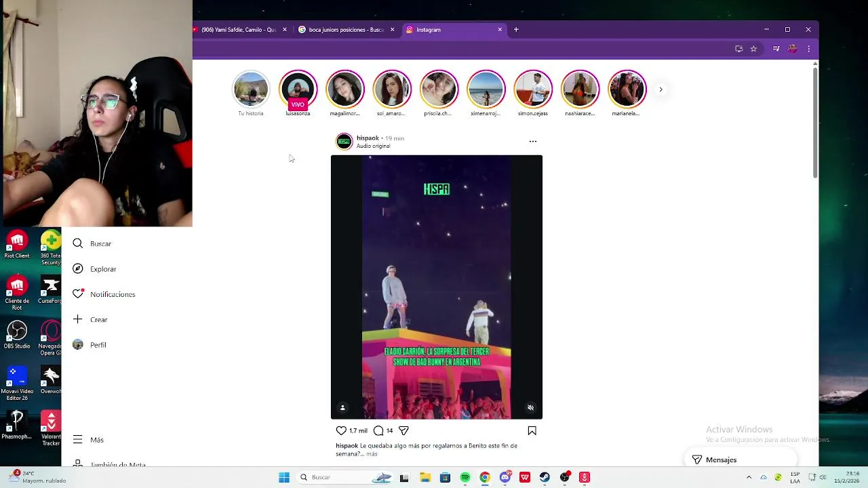Open Riot Client desktop shortcut
The width and height of the screenshot is (868, 488).
click(17, 245)
